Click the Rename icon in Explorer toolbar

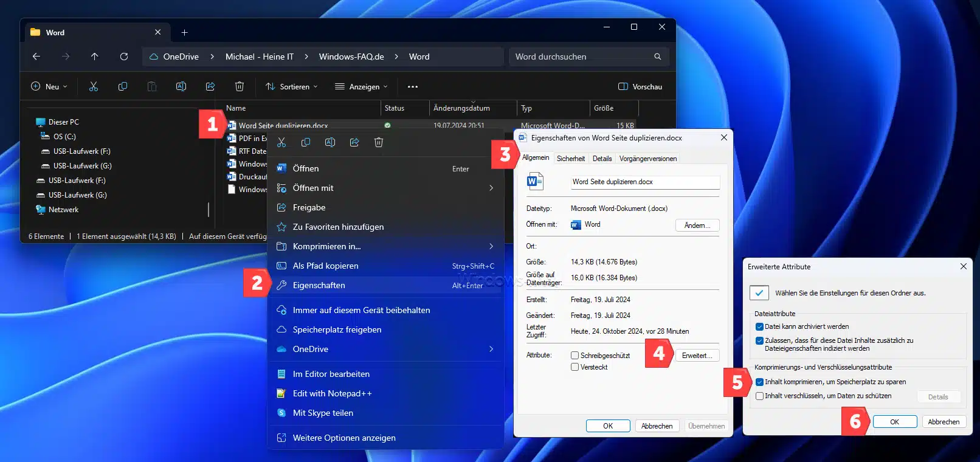coord(181,87)
